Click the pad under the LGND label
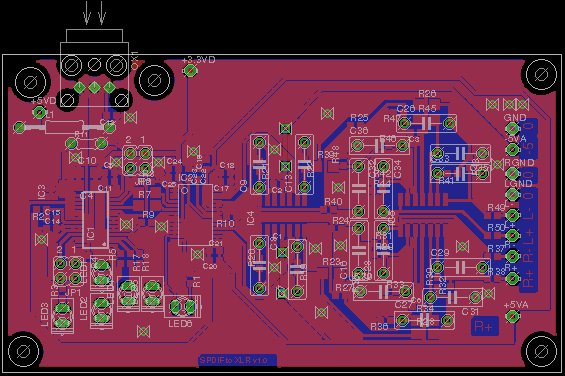This screenshot has height=376, width=565. tap(512, 195)
